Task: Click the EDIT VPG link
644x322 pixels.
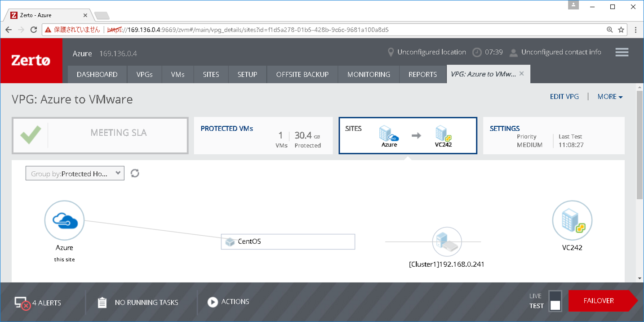Action: pyautogui.click(x=564, y=97)
